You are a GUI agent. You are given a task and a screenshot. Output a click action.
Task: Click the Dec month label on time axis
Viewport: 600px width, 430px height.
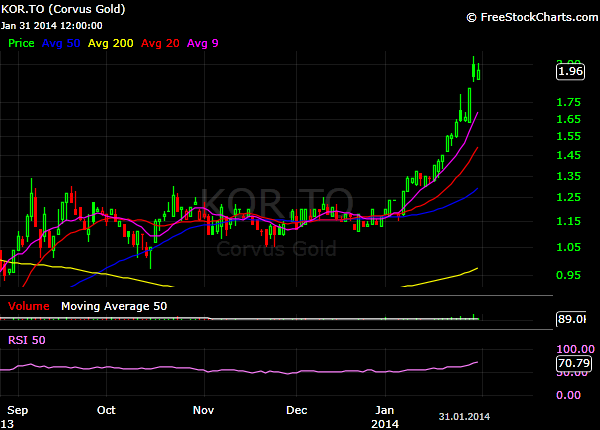(297, 410)
